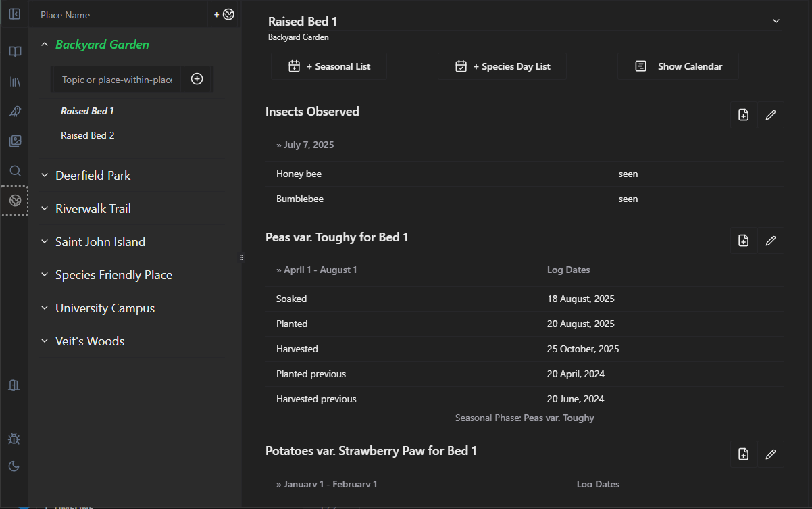Expand Raised Bed 1 header chevron
The height and width of the screenshot is (509, 812).
[776, 22]
